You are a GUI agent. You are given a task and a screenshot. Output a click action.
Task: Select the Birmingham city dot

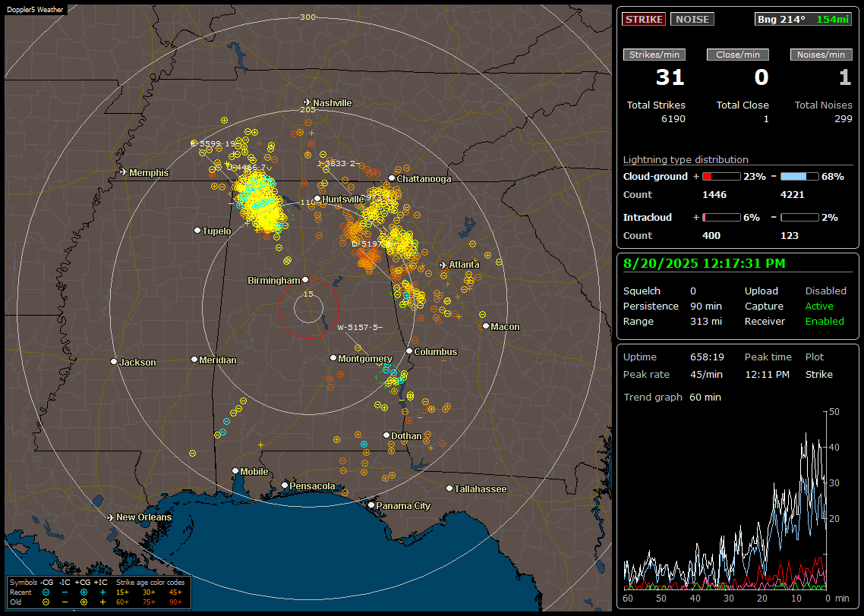tap(305, 280)
